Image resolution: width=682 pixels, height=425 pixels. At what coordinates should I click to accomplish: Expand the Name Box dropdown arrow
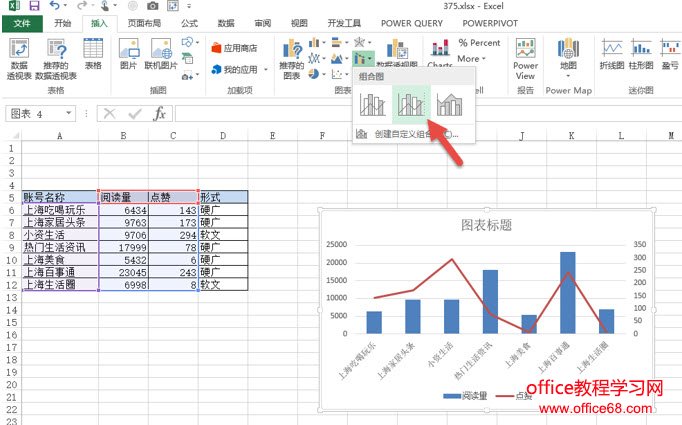(77, 114)
